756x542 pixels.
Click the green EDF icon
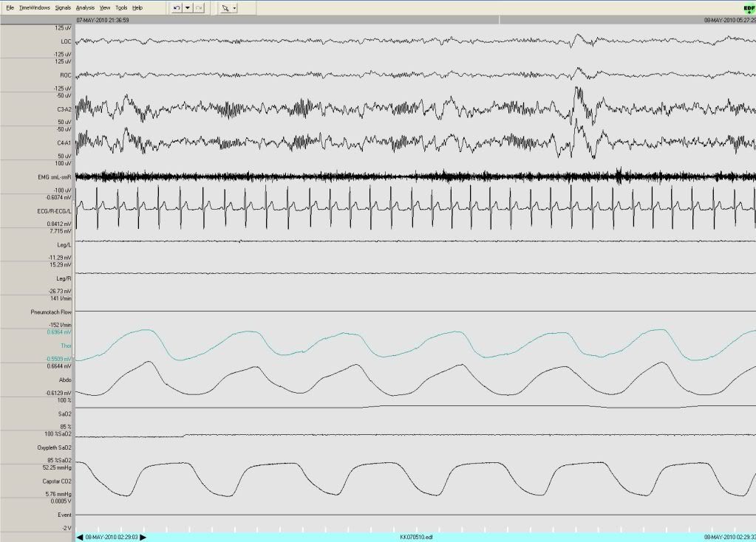point(749,9)
